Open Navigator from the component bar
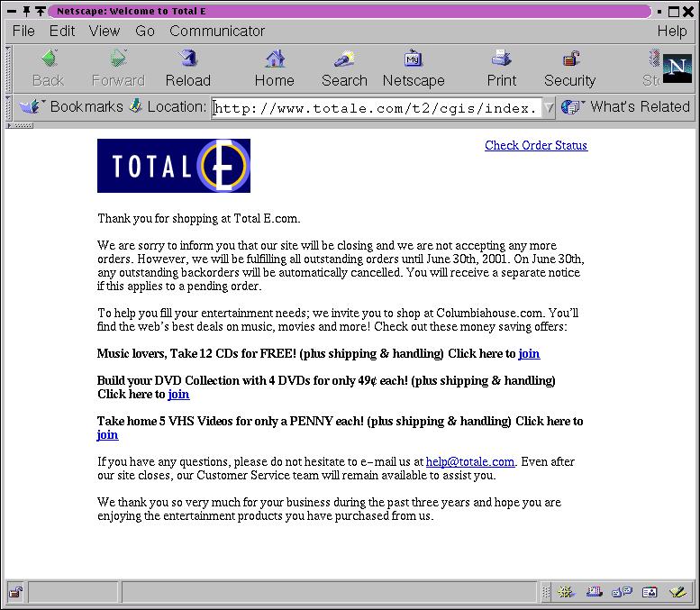The height and width of the screenshot is (610, 700). [566, 592]
